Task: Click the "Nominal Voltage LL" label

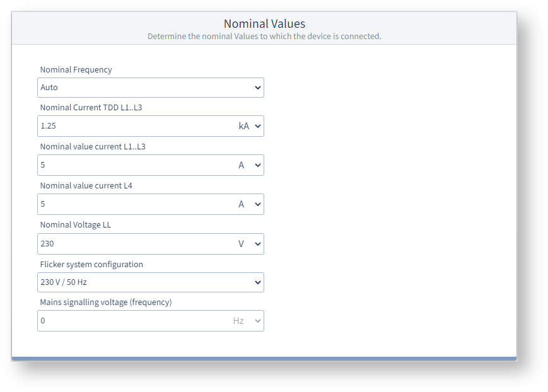Action: click(75, 225)
